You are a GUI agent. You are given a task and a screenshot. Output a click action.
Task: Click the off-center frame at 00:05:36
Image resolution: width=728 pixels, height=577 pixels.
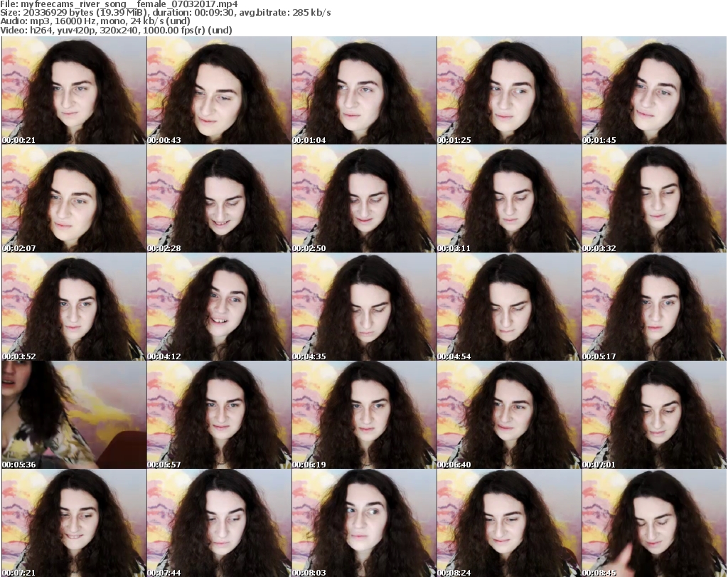74,415
